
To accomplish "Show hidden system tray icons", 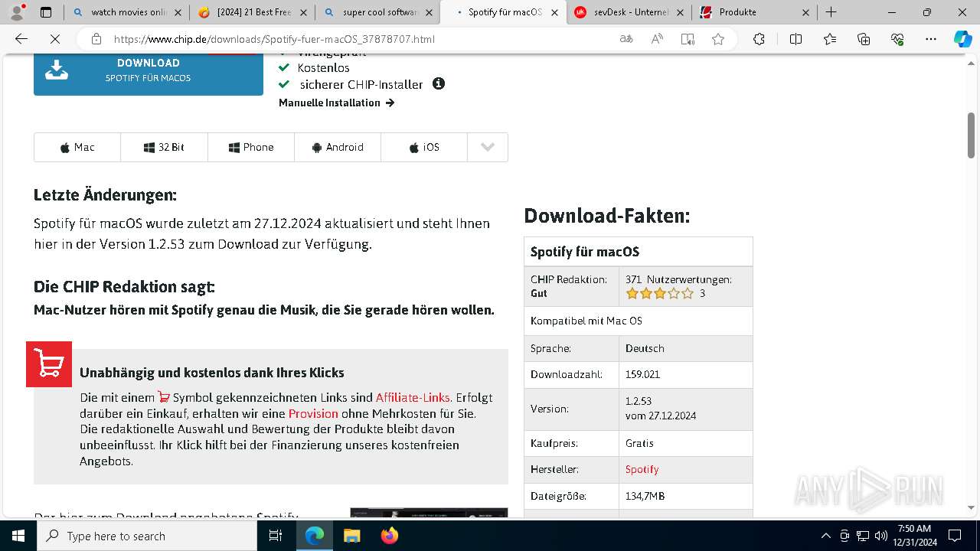I will pos(825,536).
